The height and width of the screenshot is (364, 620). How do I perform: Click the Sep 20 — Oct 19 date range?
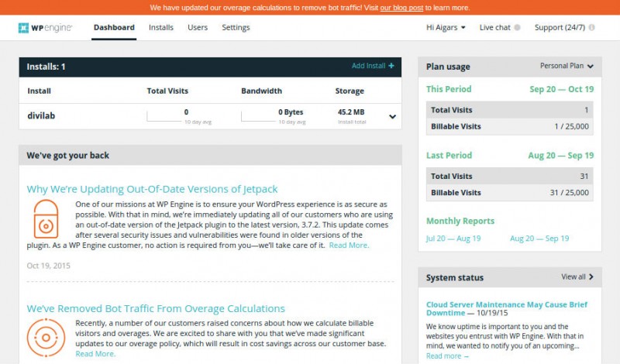tap(561, 89)
